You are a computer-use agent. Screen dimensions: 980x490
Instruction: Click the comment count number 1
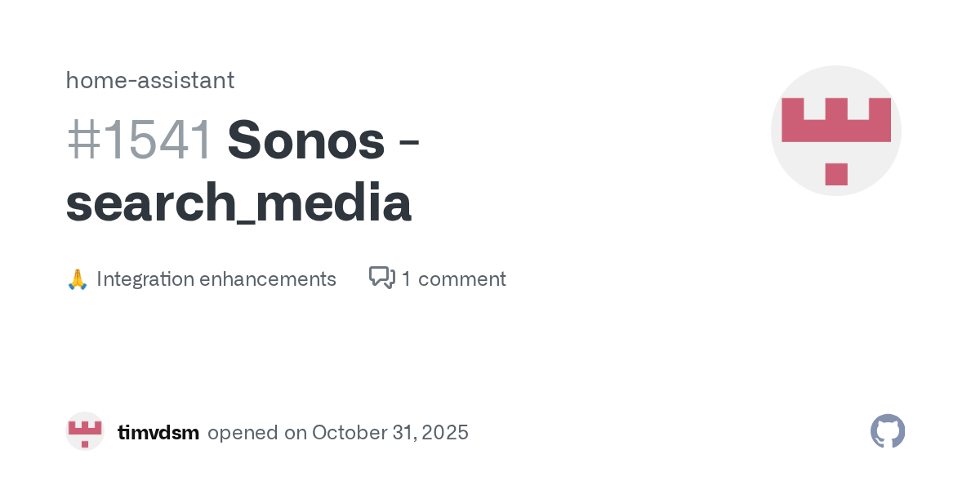click(x=406, y=279)
